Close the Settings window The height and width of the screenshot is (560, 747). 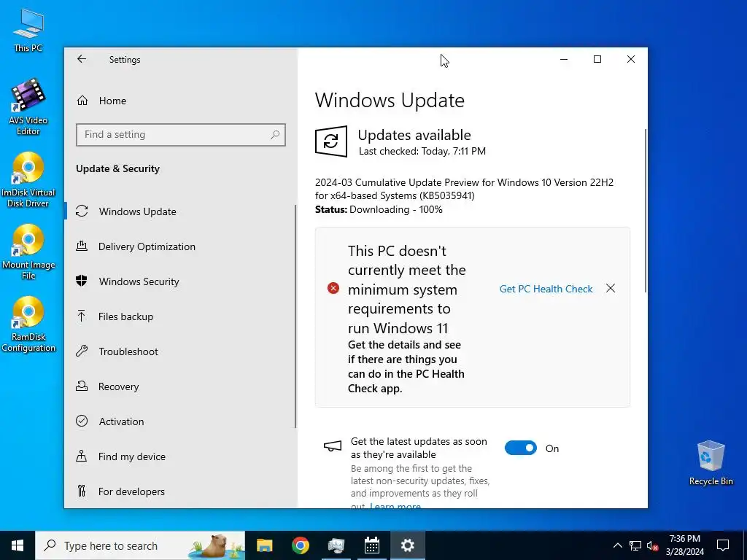click(x=631, y=59)
